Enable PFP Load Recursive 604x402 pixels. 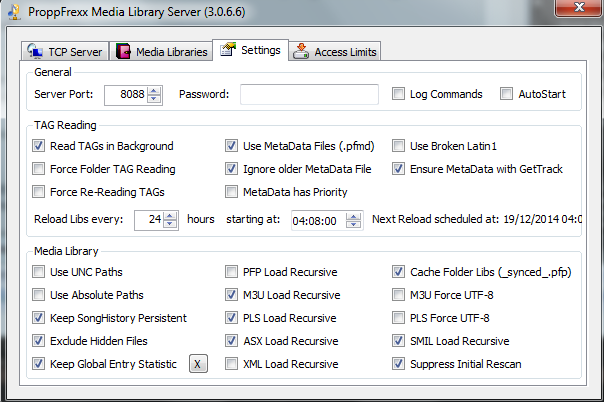[232, 272]
